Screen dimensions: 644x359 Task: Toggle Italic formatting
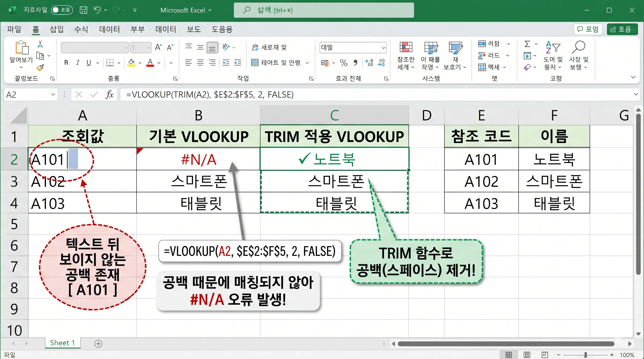[78, 62]
